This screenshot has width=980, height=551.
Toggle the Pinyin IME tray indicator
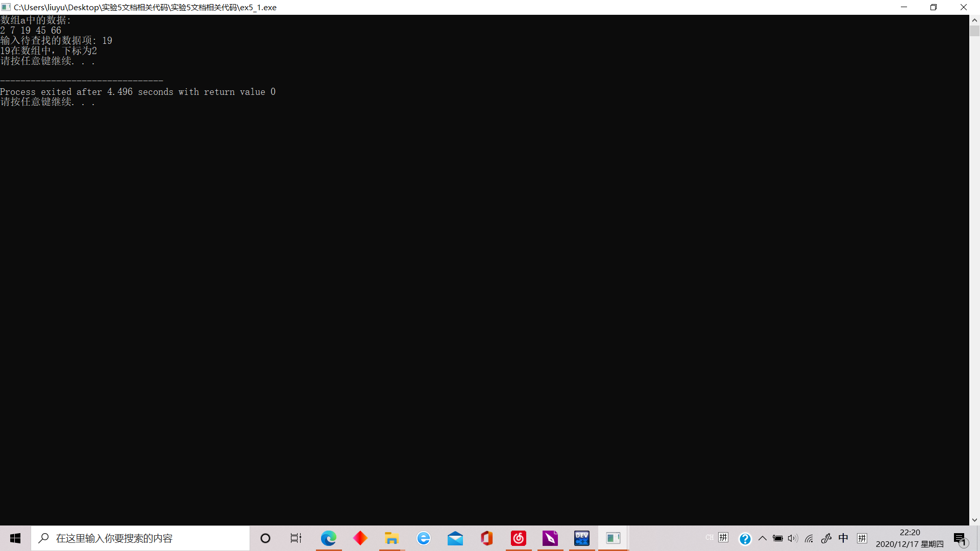click(x=862, y=538)
